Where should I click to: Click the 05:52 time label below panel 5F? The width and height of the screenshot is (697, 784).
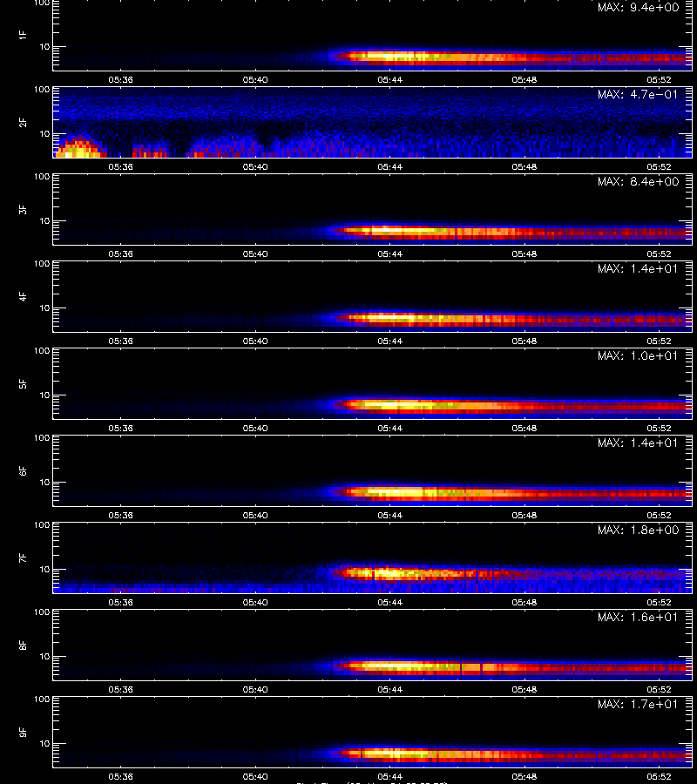pos(659,428)
